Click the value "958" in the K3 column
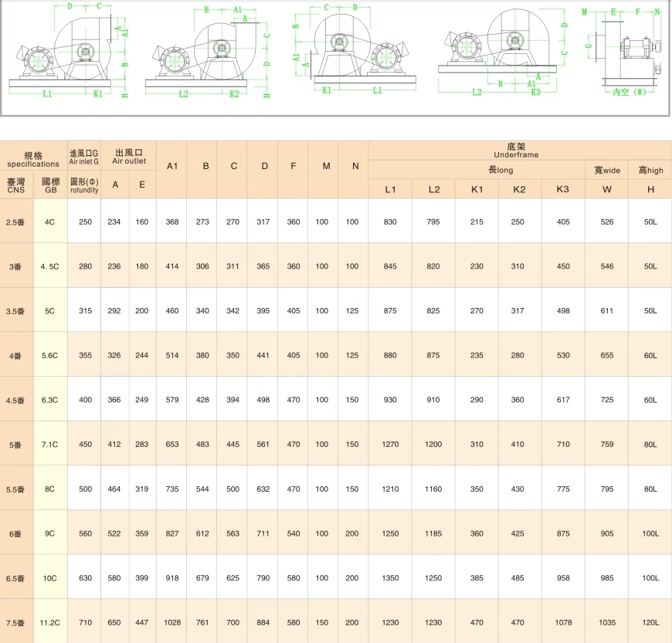The image size is (672, 643). 563,578
